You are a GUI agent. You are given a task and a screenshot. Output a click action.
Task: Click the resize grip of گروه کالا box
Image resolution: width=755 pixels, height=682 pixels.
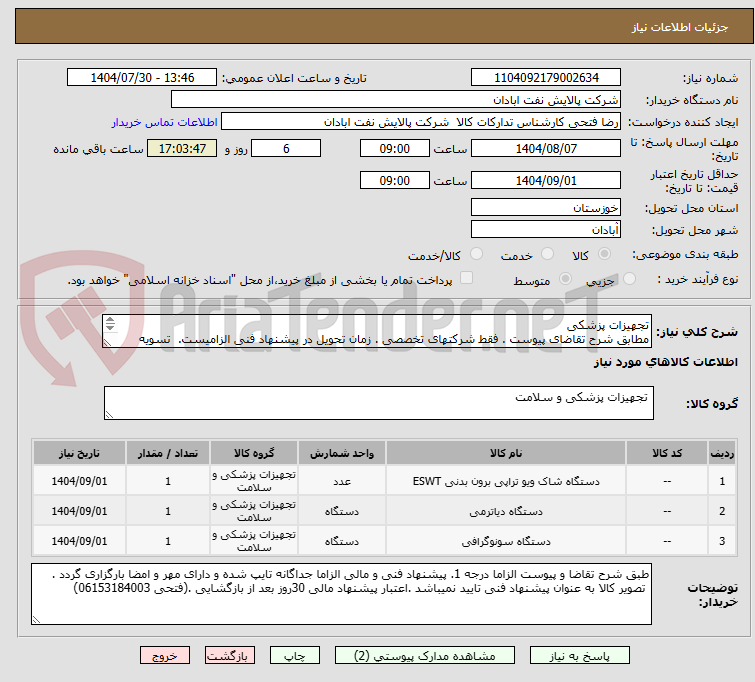click(109, 415)
